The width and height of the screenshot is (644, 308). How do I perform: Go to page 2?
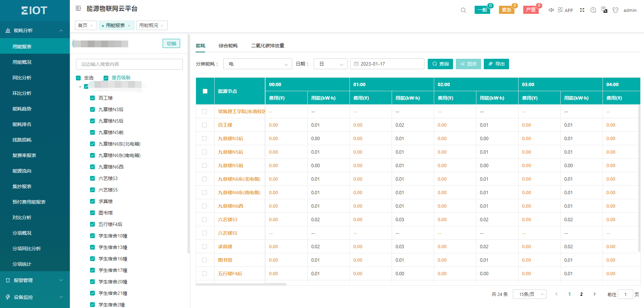(x=581, y=294)
